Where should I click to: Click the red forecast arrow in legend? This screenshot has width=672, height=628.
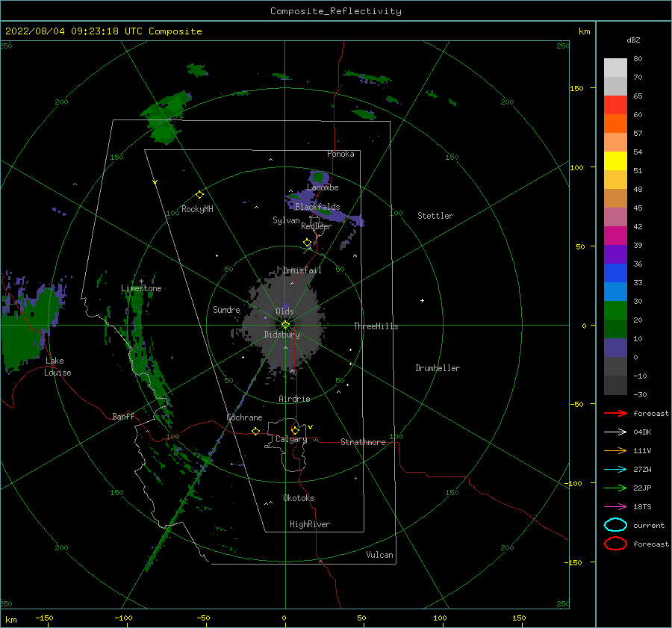click(615, 413)
